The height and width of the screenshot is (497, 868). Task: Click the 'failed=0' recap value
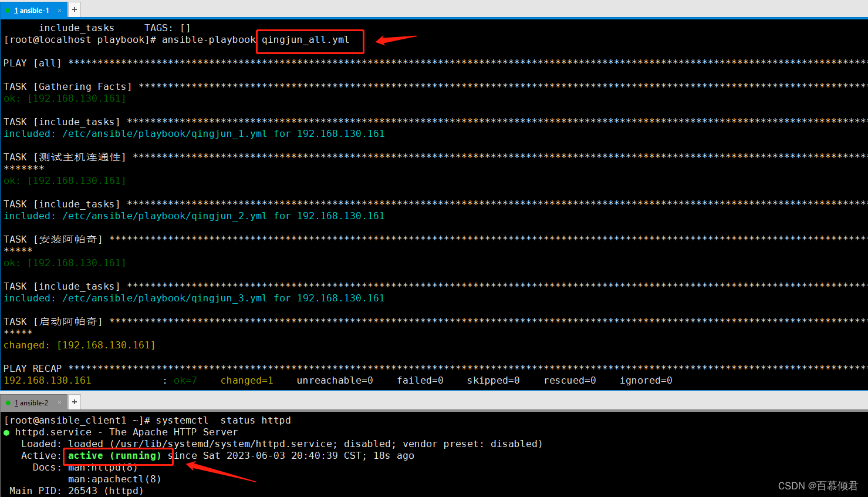click(x=420, y=380)
